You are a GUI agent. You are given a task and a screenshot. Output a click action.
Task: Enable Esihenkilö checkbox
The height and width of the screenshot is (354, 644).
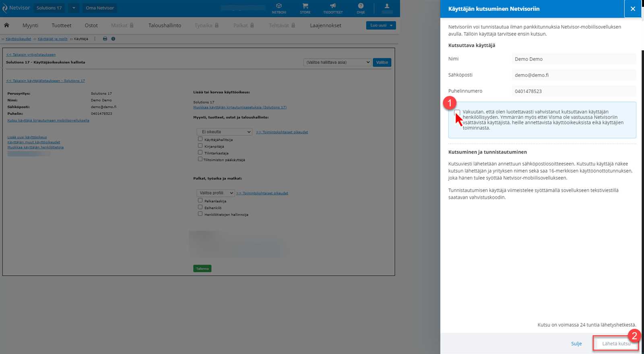tap(200, 207)
